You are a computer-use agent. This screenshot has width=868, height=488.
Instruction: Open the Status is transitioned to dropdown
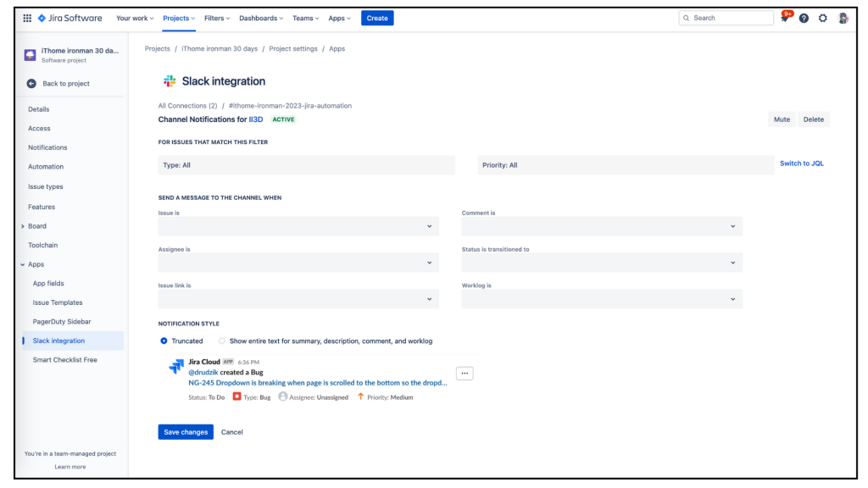coord(602,263)
